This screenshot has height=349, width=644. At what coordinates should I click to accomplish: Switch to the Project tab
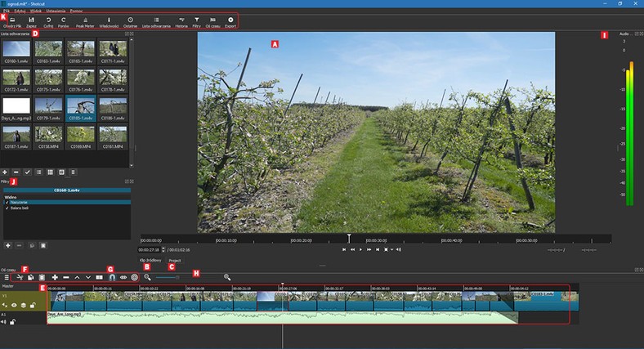click(x=174, y=260)
